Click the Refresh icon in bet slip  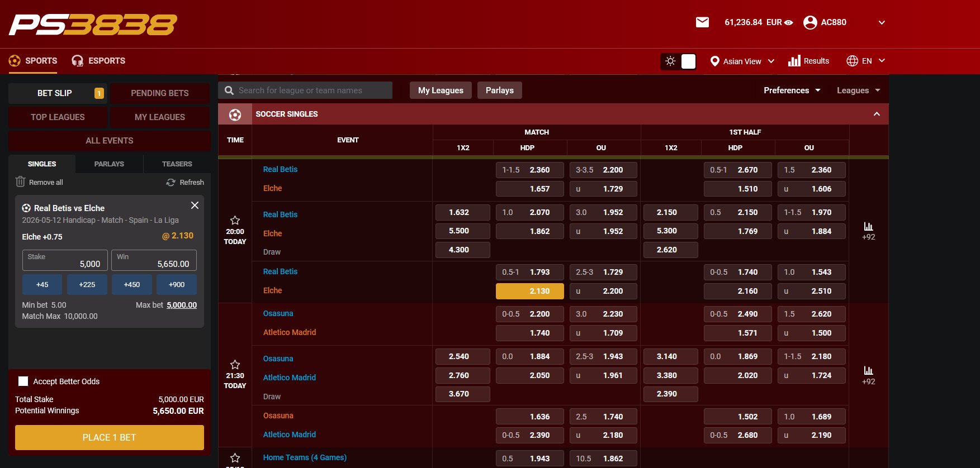pos(171,182)
